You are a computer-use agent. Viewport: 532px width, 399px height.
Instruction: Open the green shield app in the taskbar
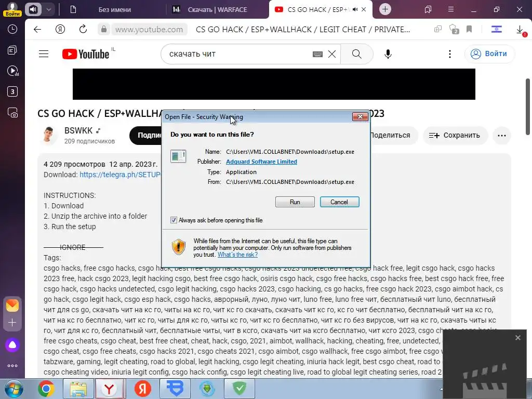point(239,389)
